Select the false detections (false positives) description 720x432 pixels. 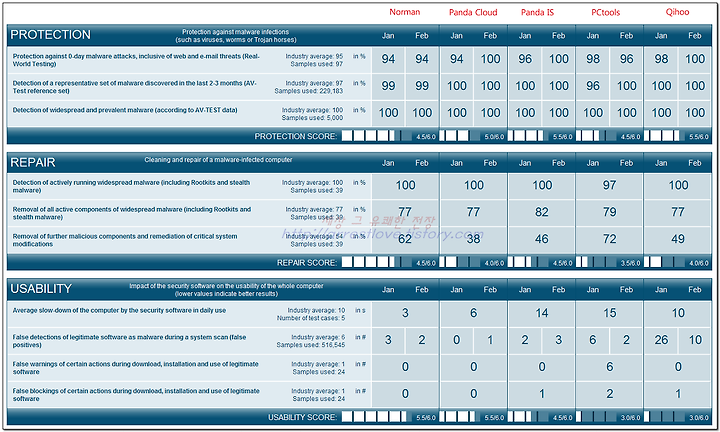(129, 341)
